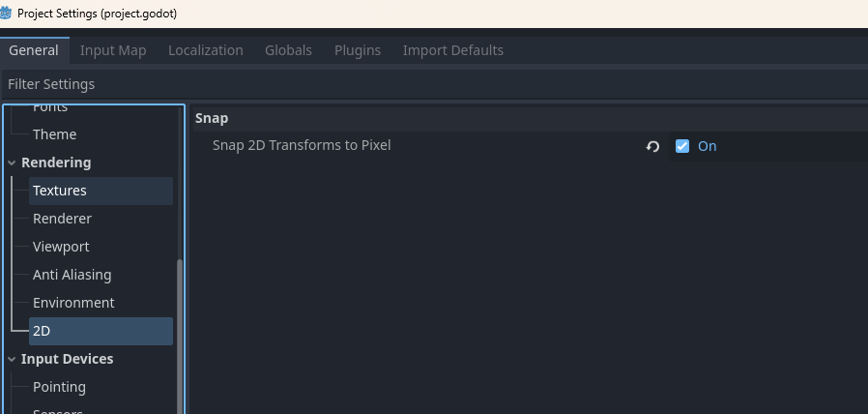Select Viewport in the settings tree
Screen dimensions: 868x414
click(61, 247)
